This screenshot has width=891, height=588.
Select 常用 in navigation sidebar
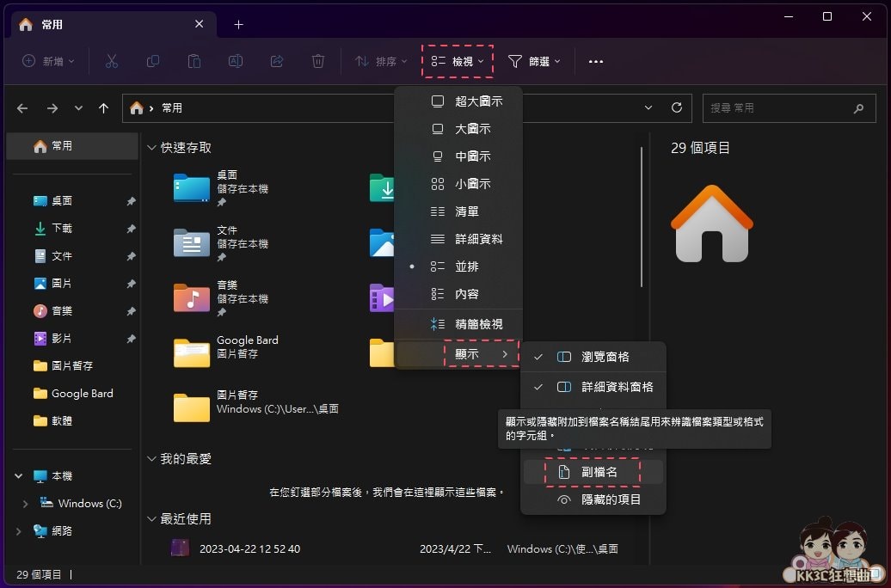click(x=72, y=146)
